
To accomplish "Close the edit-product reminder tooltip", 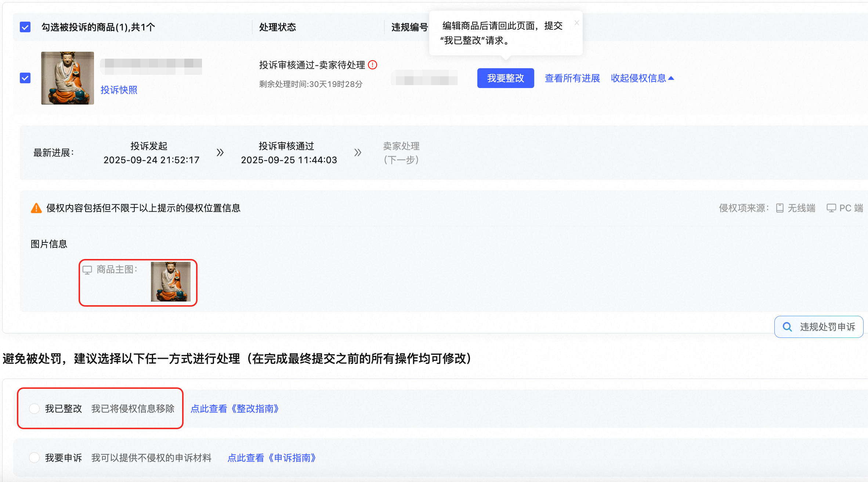I will click(577, 23).
